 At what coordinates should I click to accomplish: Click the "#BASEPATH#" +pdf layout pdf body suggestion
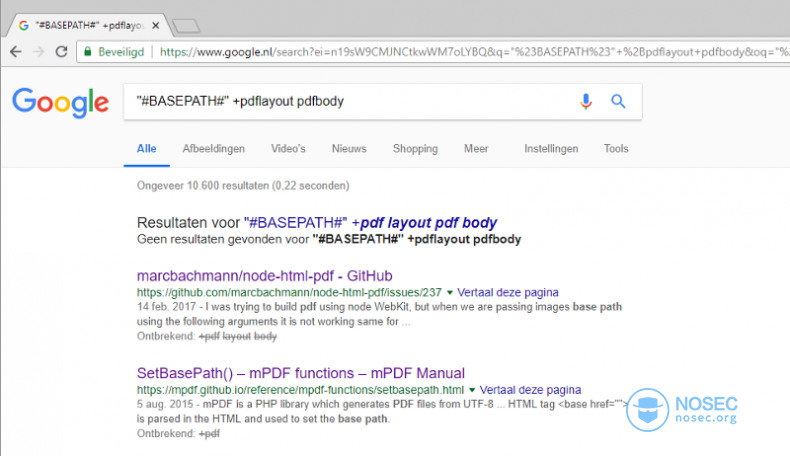coord(371,223)
